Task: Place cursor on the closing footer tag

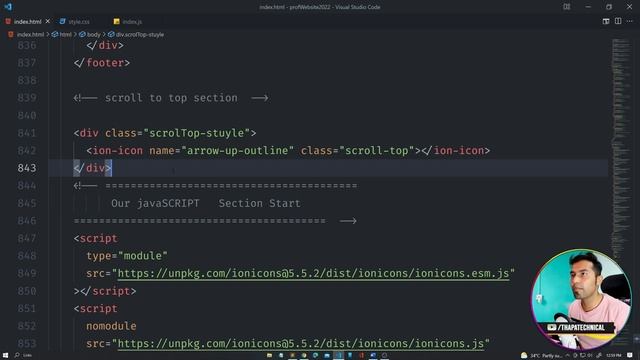Action: click(x=102, y=63)
